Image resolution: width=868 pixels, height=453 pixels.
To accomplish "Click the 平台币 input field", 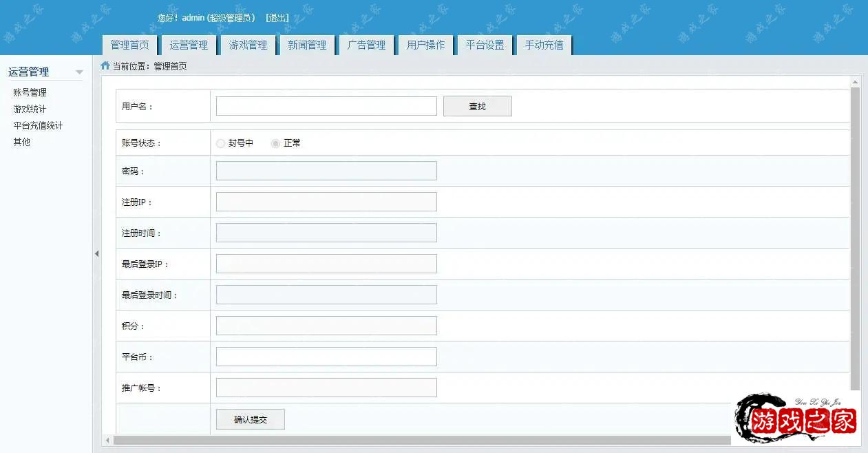I will [326, 357].
